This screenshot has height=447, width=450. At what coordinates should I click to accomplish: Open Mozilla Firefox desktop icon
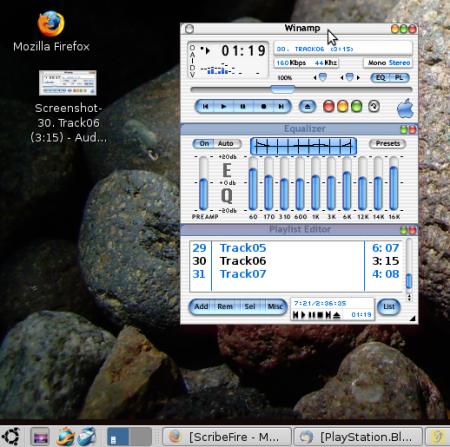point(51,31)
